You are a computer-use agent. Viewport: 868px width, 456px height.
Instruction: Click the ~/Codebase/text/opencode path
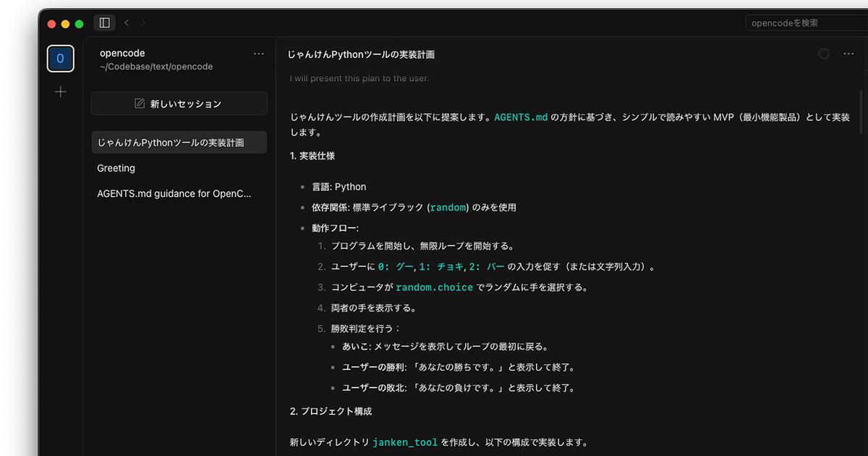[156, 67]
